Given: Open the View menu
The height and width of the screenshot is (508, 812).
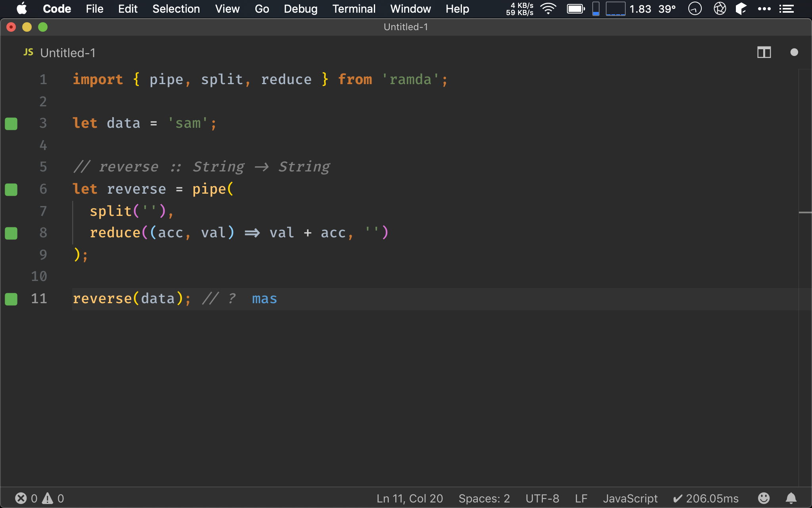Looking at the screenshot, I should click(227, 9).
